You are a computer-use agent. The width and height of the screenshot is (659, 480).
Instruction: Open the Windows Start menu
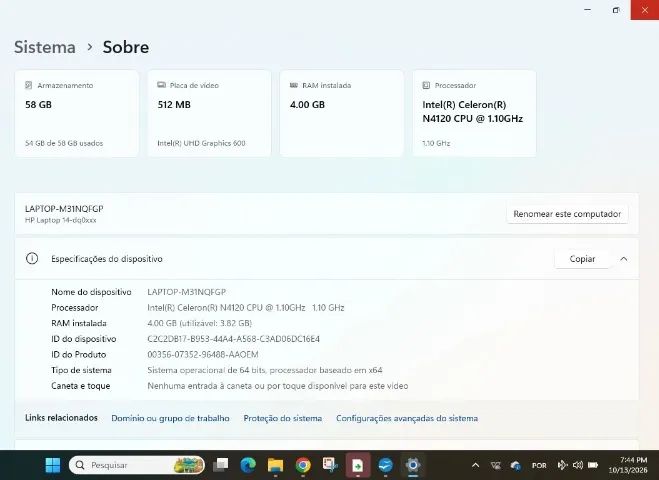pyautogui.click(x=53, y=465)
